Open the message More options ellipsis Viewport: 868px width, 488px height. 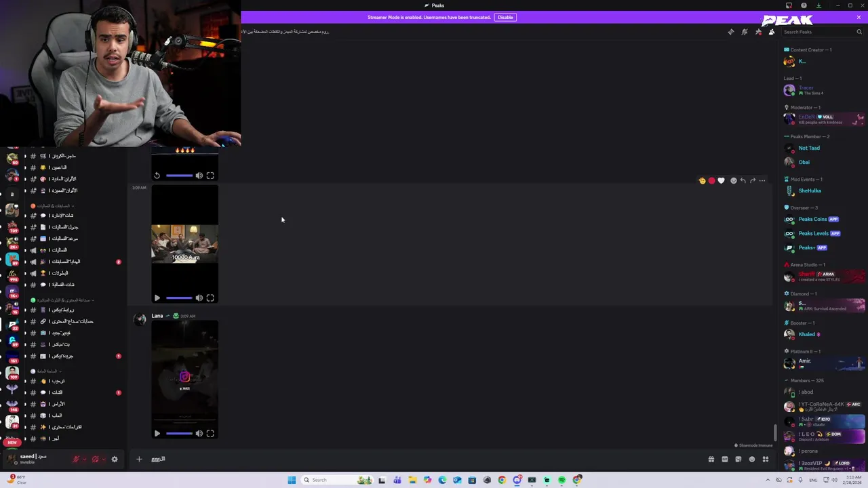(x=762, y=181)
